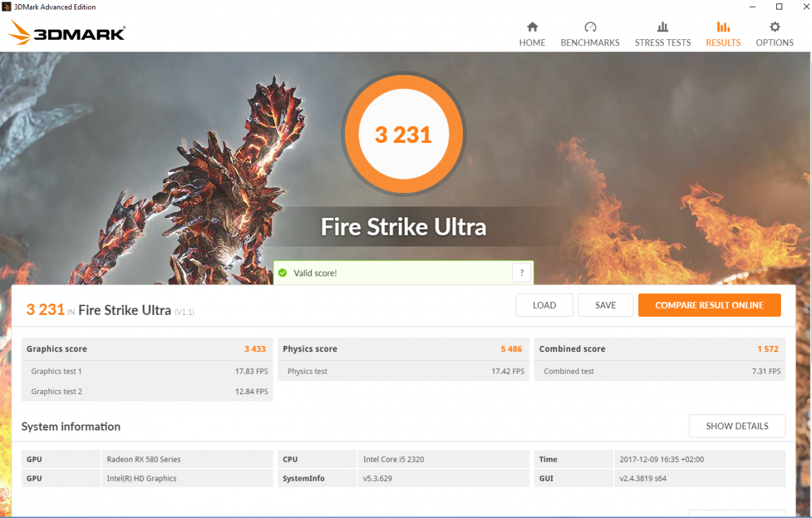
Task: Switch to the BENCHMARKS tab
Action: (590, 34)
